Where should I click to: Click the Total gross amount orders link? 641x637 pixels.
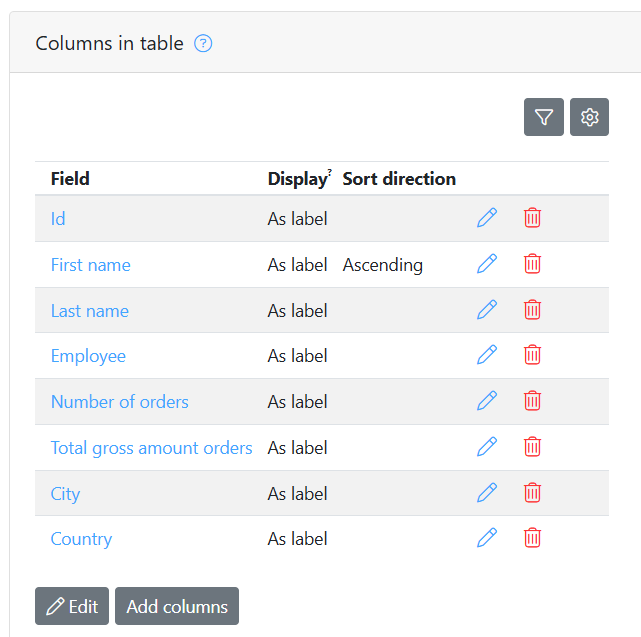(x=151, y=448)
